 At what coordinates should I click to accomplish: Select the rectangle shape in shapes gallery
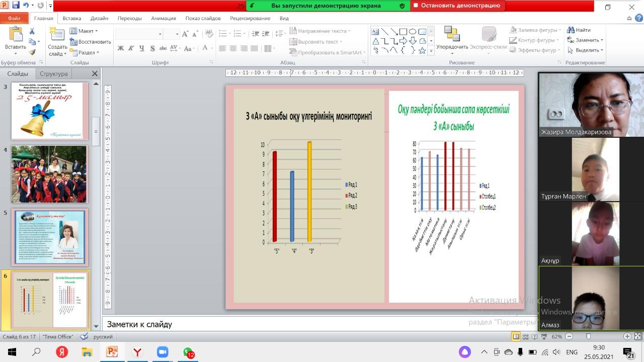[403, 31]
